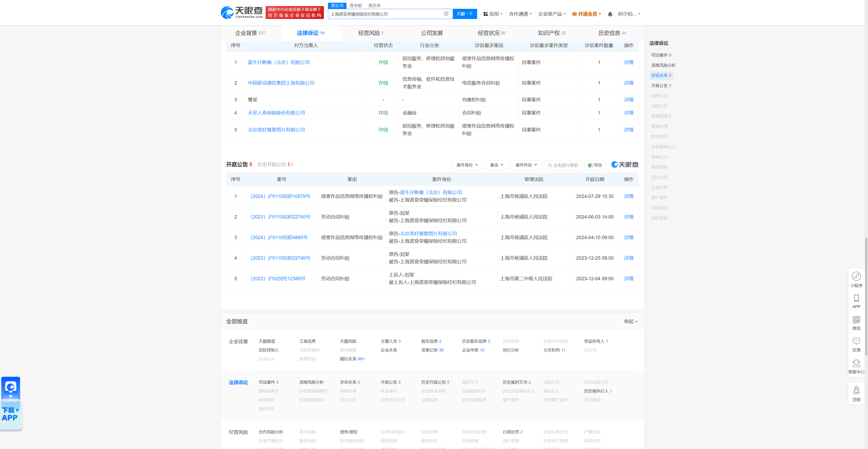Click the 点击进行搜索 search field

[563, 165]
